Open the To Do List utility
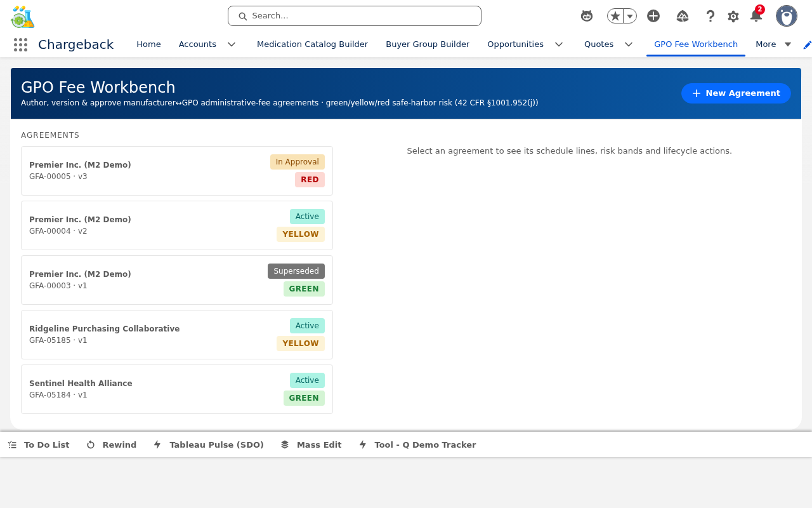This screenshot has height=508, width=812. point(39,445)
